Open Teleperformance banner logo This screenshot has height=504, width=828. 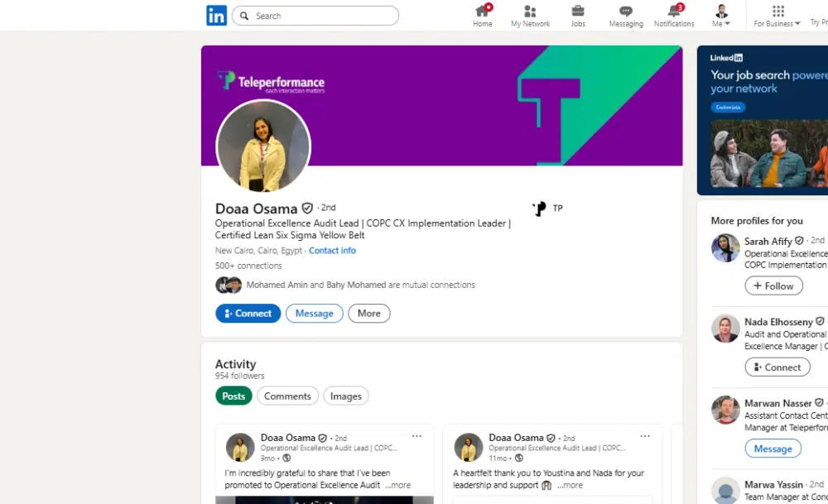click(x=271, y=82)
